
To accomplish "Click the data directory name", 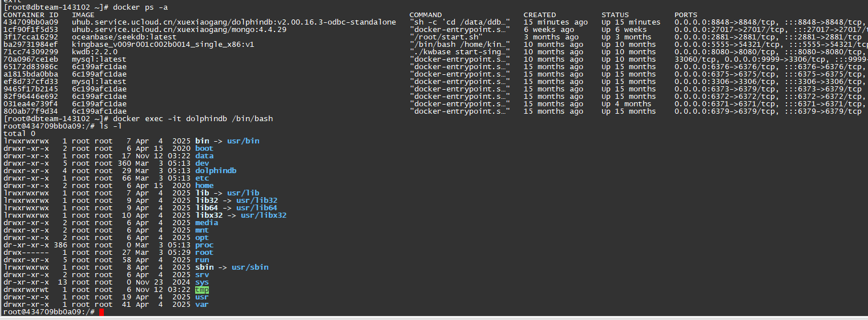I will [204, 155].
